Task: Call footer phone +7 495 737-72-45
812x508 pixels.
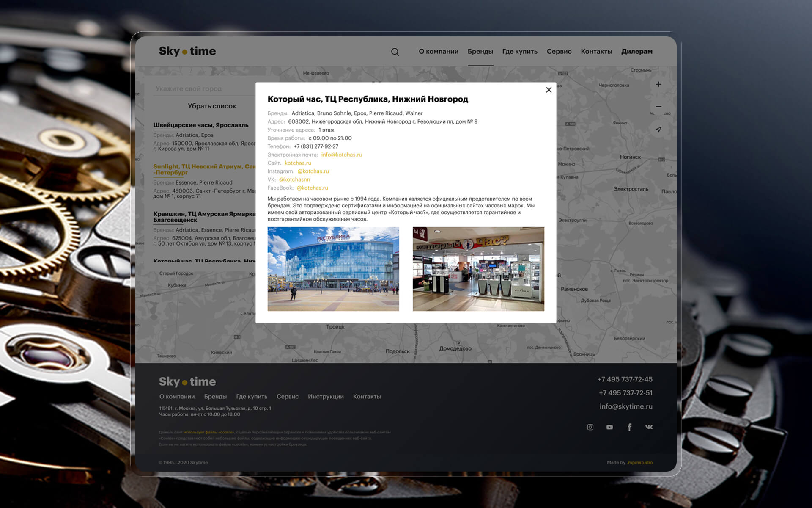Action: [x=625, y=379]
